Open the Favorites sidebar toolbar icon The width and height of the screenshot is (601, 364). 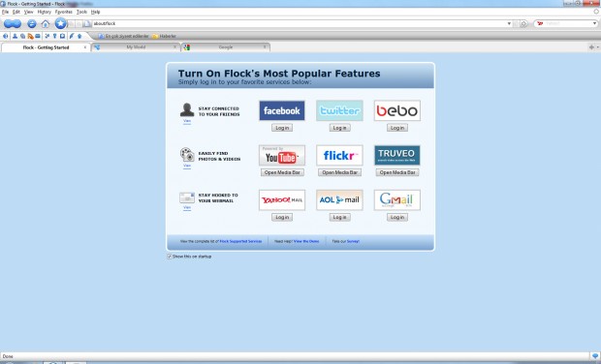click(x=47, y=36)
